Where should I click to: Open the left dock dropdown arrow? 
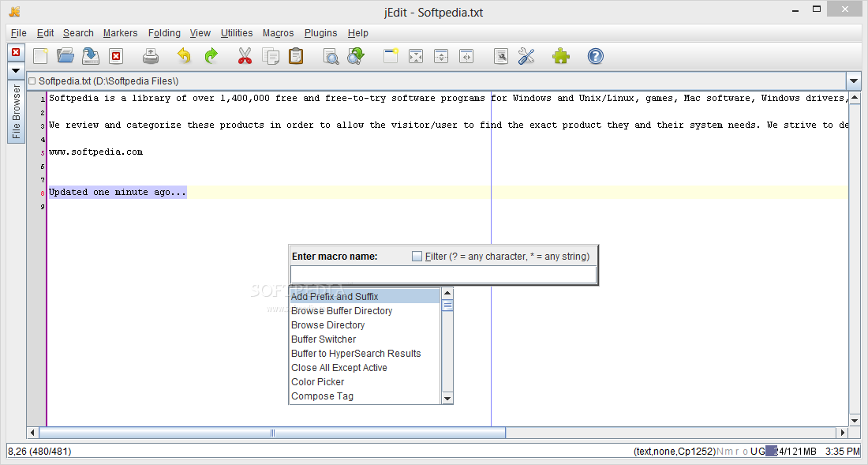pos(16,71)
